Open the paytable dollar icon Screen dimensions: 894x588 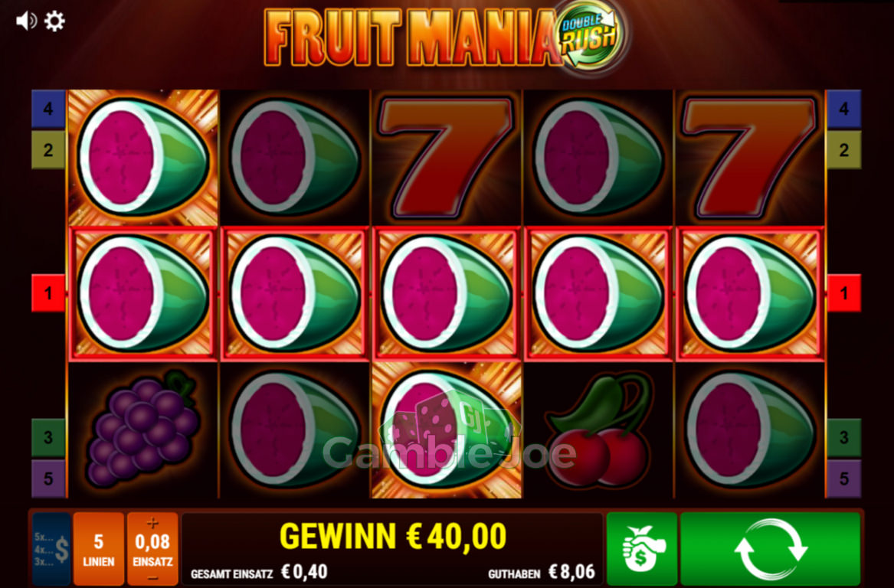(x=51, y=549)
